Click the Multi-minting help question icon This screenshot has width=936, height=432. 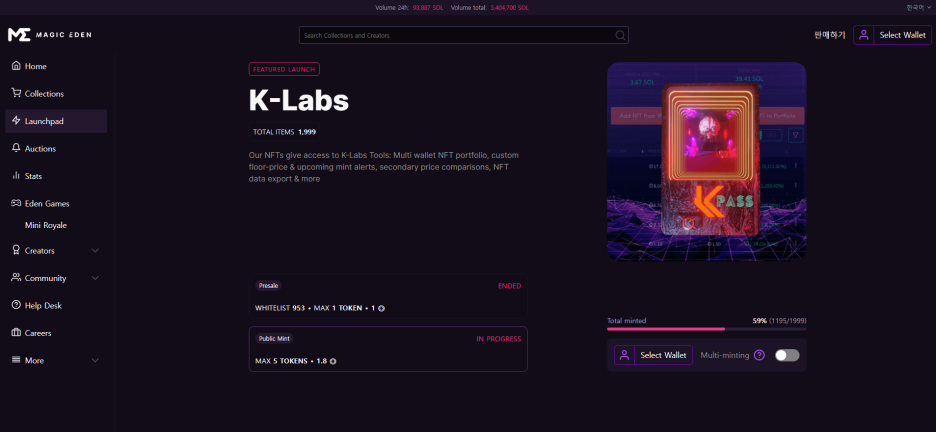(x=759, y=355)
